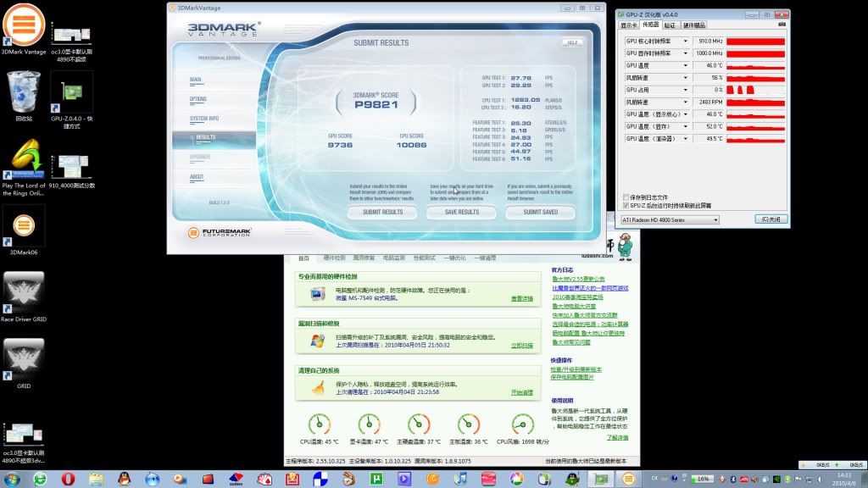This screenshot has height=488, width=868.
Task: Open the Opera browser taskbar icon
Action: 68,479
